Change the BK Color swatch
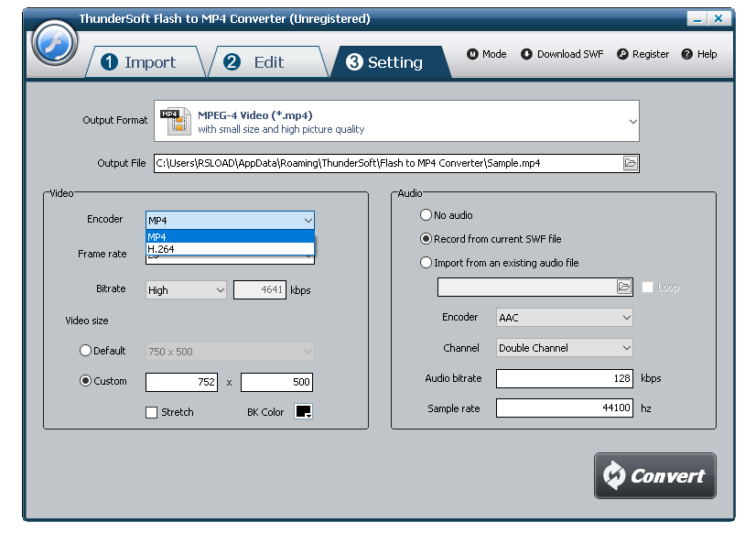The width and height of the screenshot is (756, 533). click(302, 412)
